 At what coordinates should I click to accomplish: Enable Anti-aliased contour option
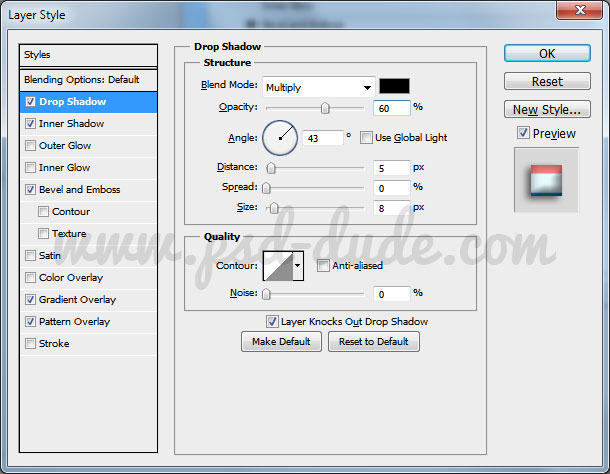coord(323,265)
